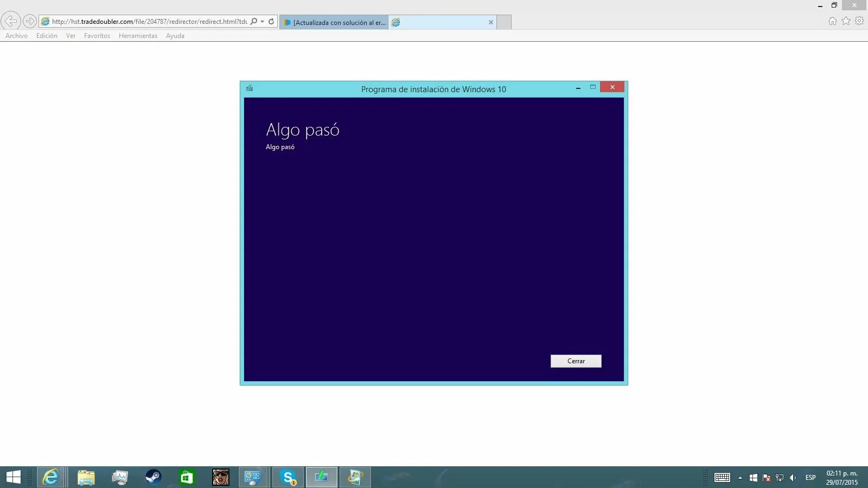The image size is (868, 488).
Task: Open the volume speaker tray icon
Action: (793, 478)
